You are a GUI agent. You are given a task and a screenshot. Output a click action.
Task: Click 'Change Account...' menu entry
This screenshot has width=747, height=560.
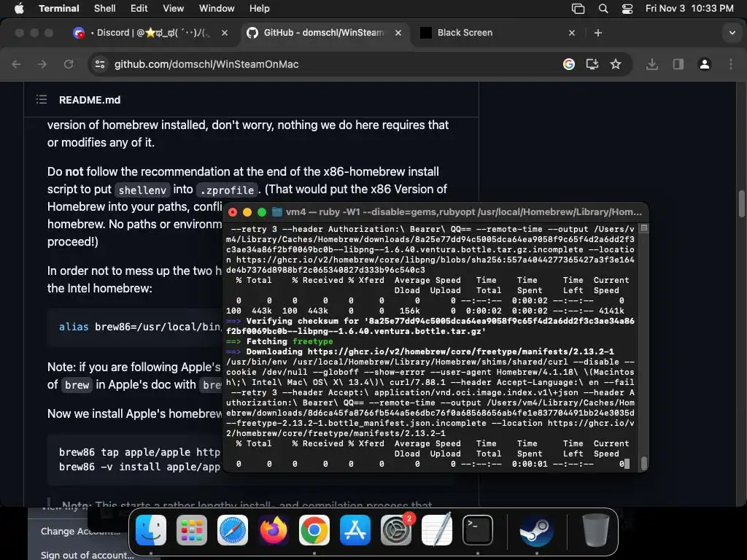80,532
